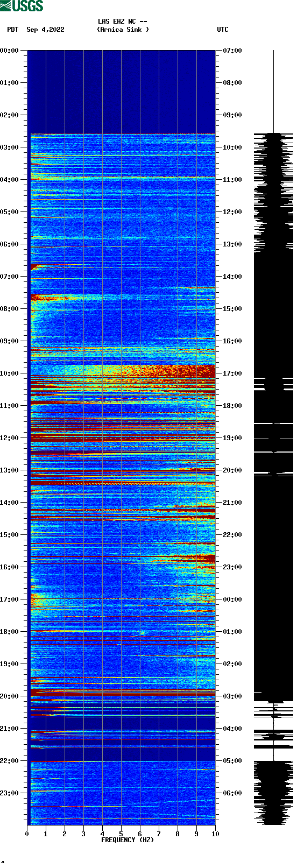This screenshot has height=868, width=297.
Task: Click the 12:00 PDT time label
Action: click(10, 438)
